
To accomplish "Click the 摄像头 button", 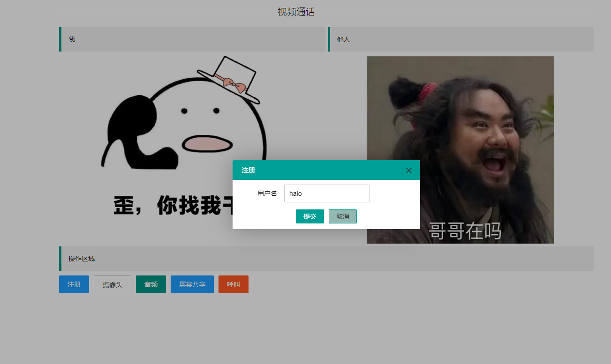I will pyautogui.click(x=113, y=284).
